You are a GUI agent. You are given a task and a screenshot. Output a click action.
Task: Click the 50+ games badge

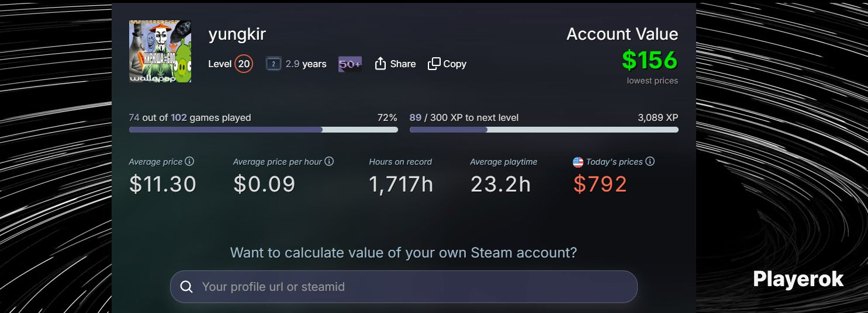(350, 64)
